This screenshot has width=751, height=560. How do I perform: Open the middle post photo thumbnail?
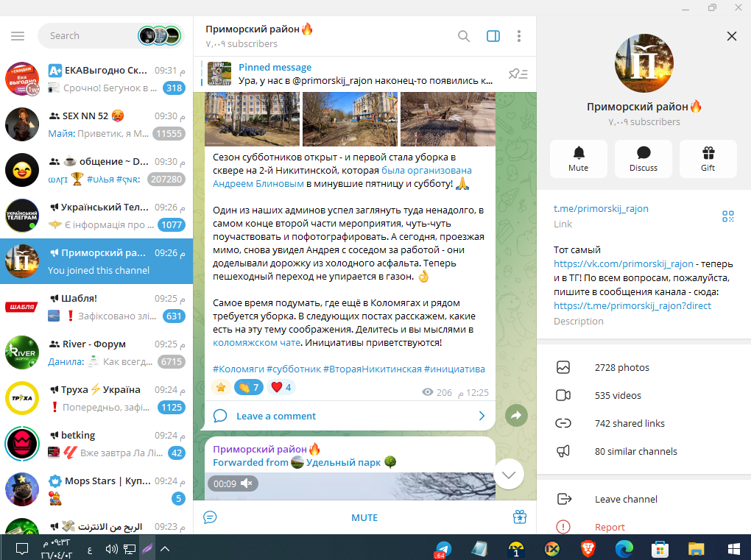pyautogui.click(x=350, y=119)
